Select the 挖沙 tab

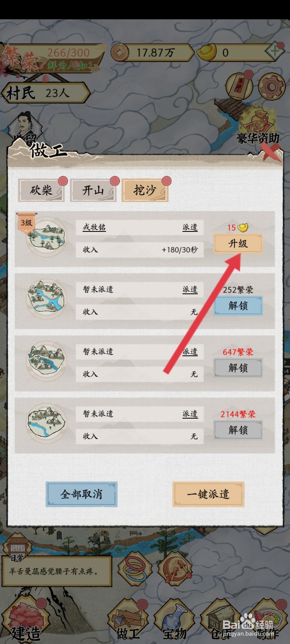(x=145, y=190)
